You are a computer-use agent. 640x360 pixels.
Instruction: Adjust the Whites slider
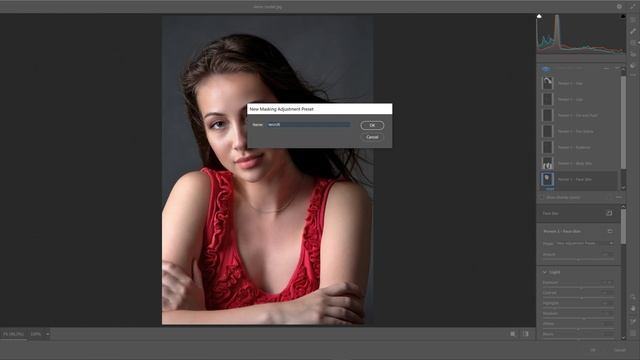[578, 328]
